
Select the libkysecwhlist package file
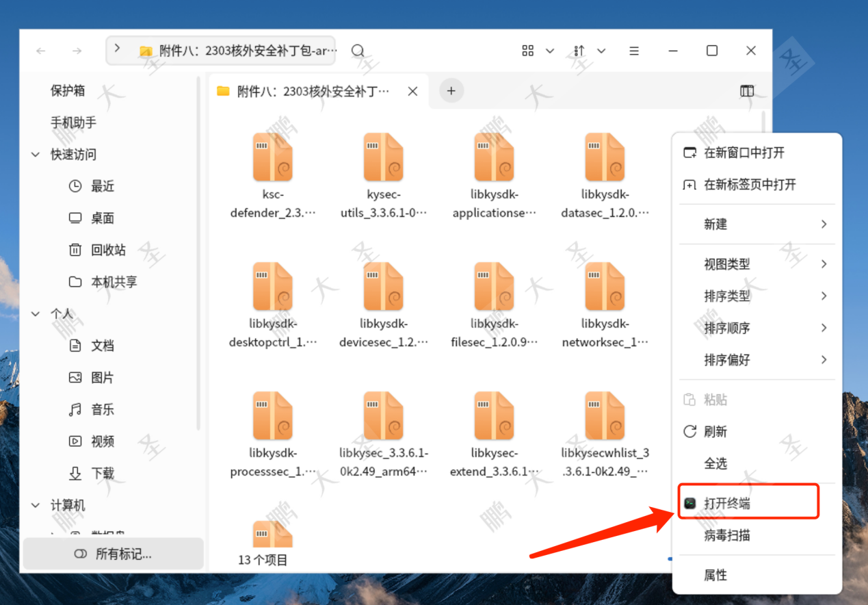click(605, 435)
